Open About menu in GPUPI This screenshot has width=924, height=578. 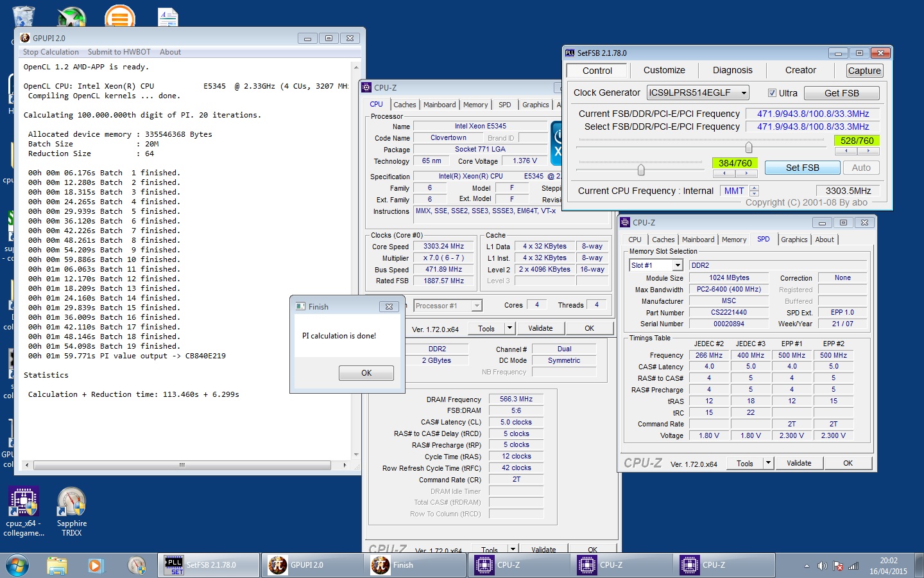click(x=170, y=52)
